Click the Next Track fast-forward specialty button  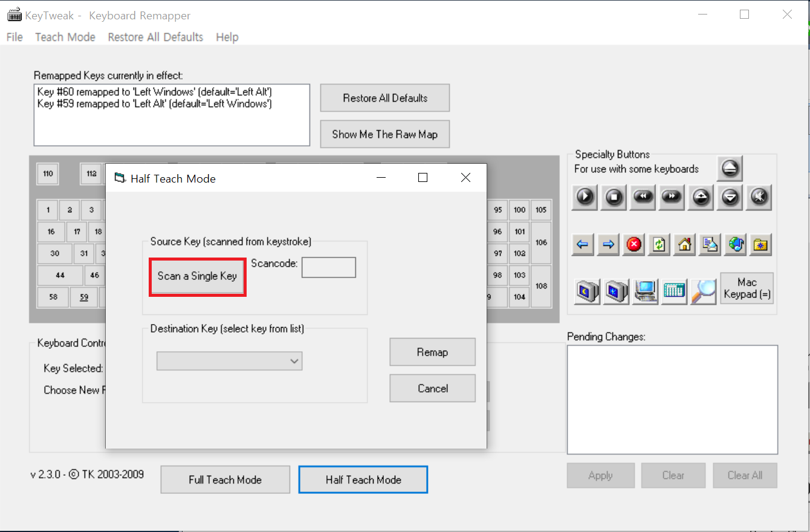pos(672,197)
